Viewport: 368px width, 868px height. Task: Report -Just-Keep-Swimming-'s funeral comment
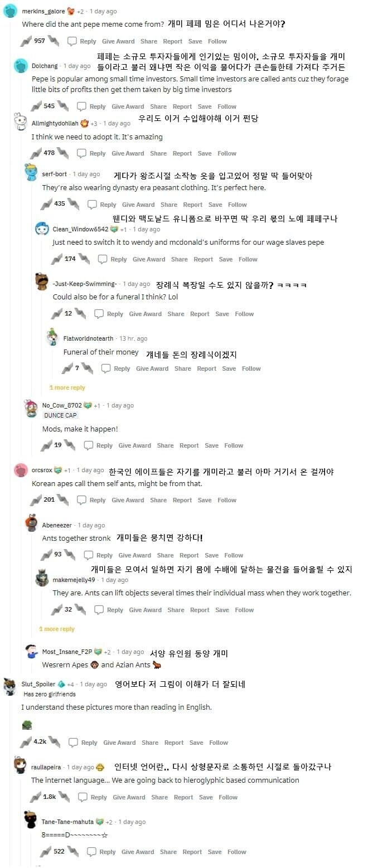click(x=200, y=314)
